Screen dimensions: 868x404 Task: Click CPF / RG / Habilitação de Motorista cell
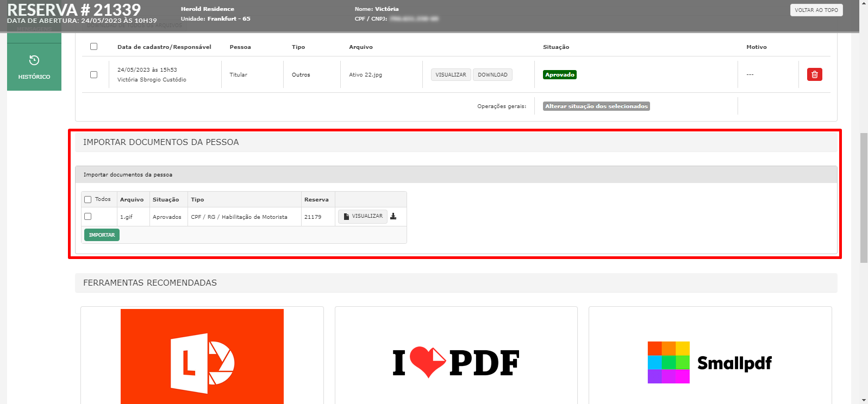pyautogui.click(x=239, y=217)
